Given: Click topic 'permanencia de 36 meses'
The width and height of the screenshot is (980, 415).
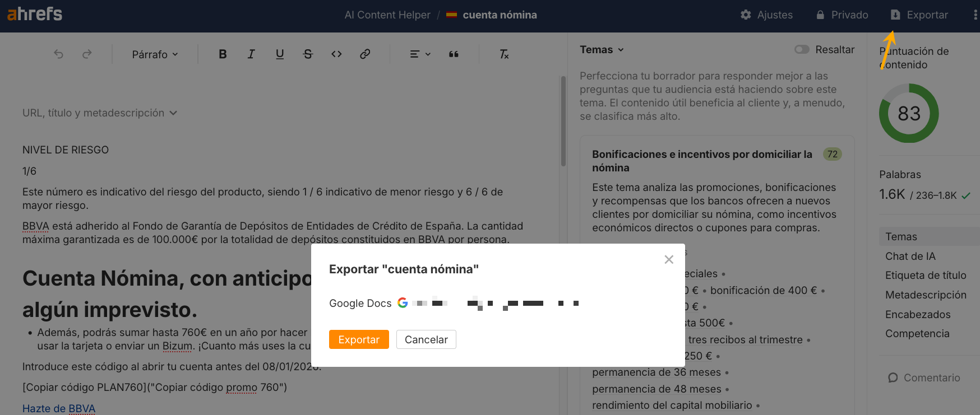Looking at the screenshot, I should point(657,372).
